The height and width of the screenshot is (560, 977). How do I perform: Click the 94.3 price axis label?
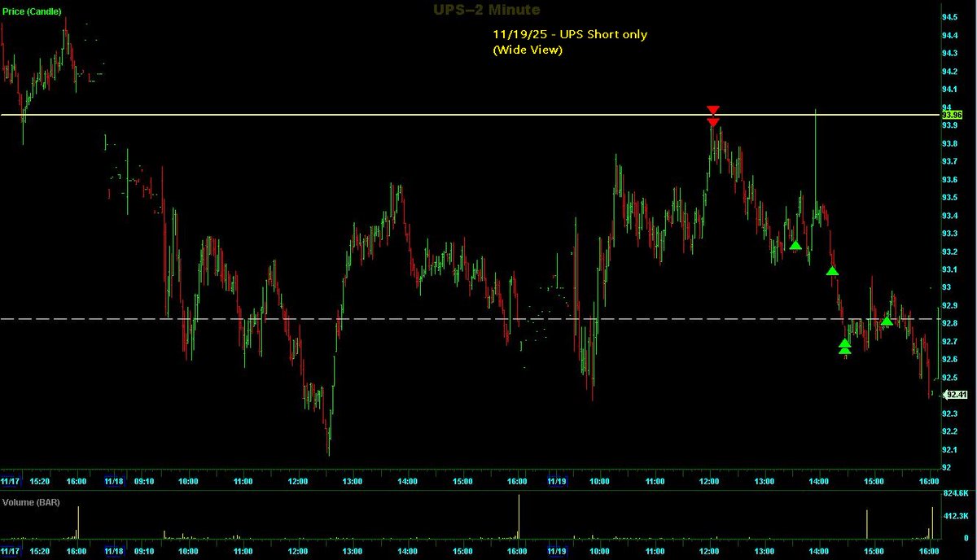point(950,53)
